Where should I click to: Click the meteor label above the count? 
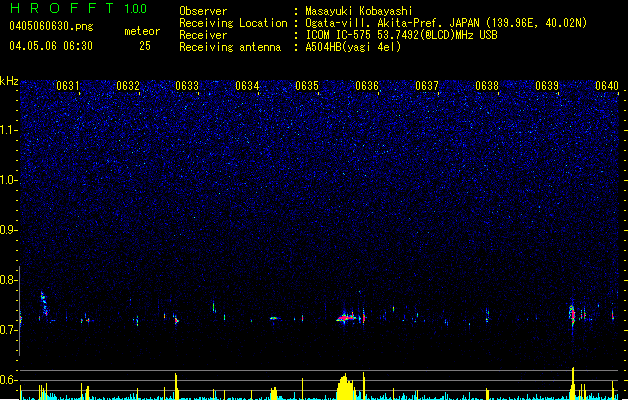coord(142,31)
